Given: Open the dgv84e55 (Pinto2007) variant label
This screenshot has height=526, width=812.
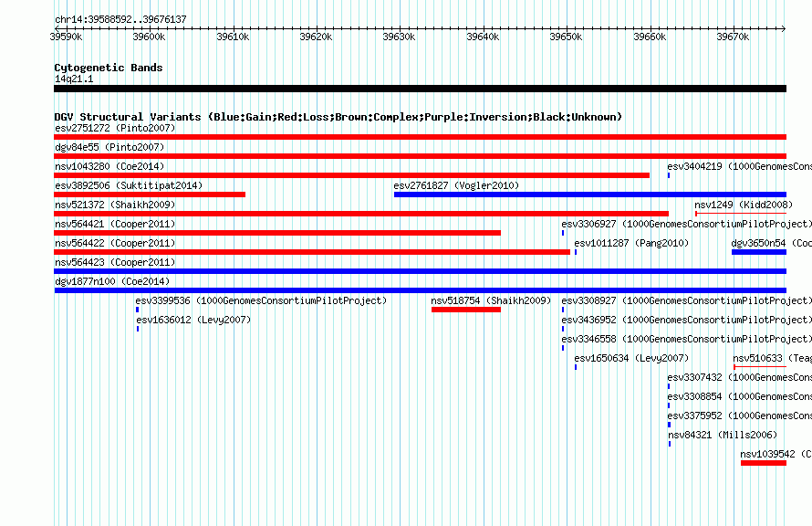Looking at the screenshot, I should coord(109,147).
